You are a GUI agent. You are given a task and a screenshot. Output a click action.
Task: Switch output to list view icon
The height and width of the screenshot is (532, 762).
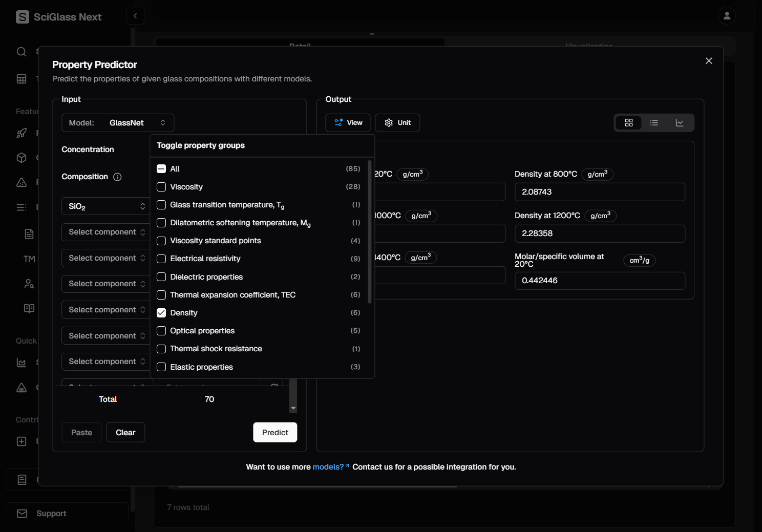pos(654,123)
